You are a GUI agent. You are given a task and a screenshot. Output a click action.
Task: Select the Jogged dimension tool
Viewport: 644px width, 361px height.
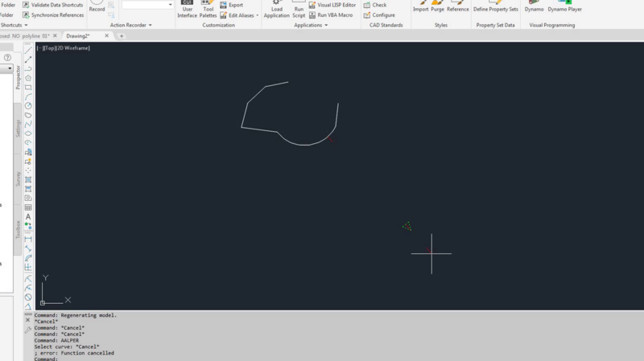point(28,288)
